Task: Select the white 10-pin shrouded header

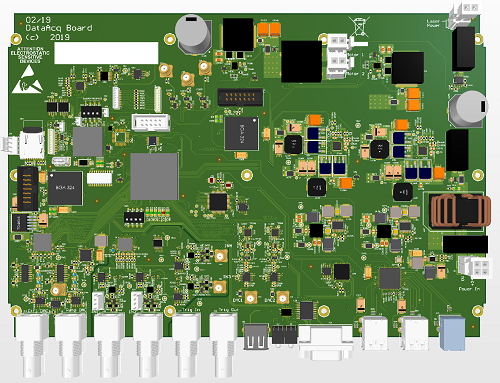Action: (151, 122)
